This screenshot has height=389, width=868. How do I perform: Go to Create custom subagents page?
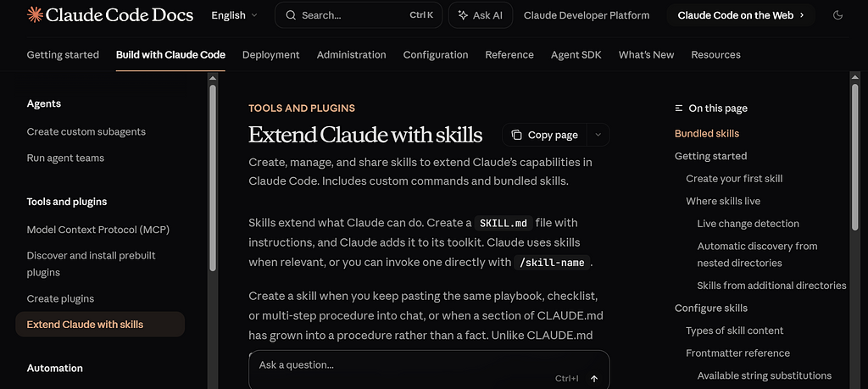(86, 131)
